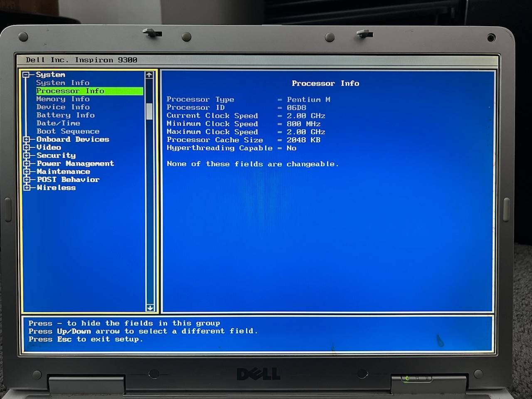Expand the POST Behavior group
The width and height of the screenshot is (532, 399).
click(x=27, y=180)
